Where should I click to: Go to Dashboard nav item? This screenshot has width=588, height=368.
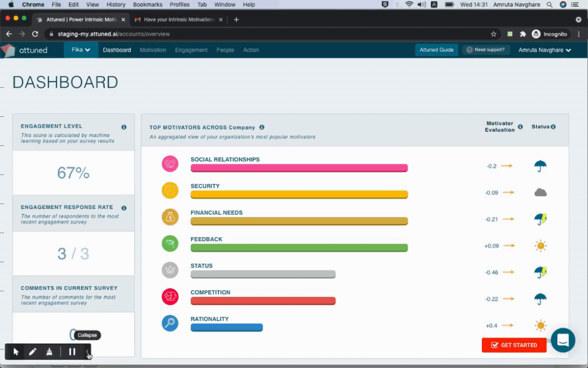pyautogui.click(x=117, y=50)
